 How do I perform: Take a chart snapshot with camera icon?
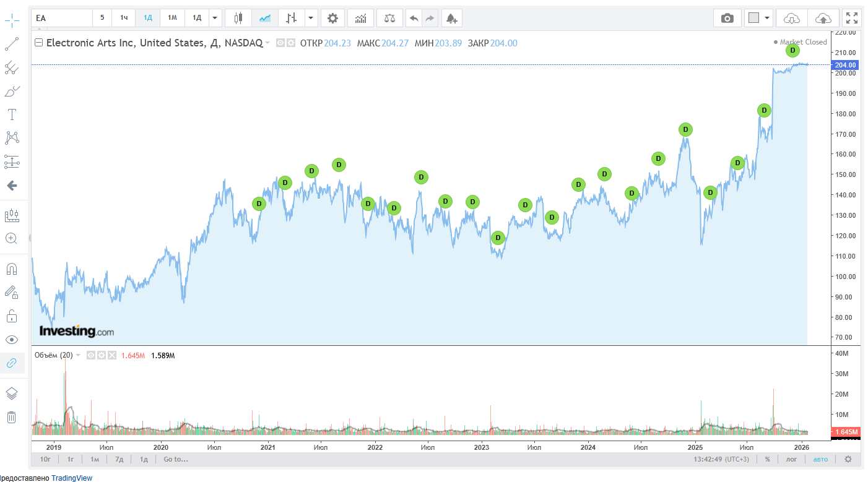(x=727, y=18)
